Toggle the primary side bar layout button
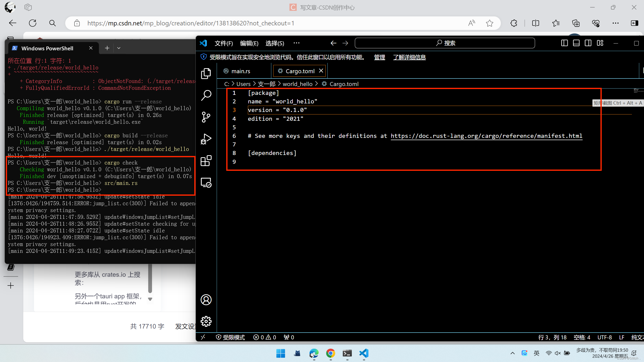 pyautogui.click(x=564, y=43)
